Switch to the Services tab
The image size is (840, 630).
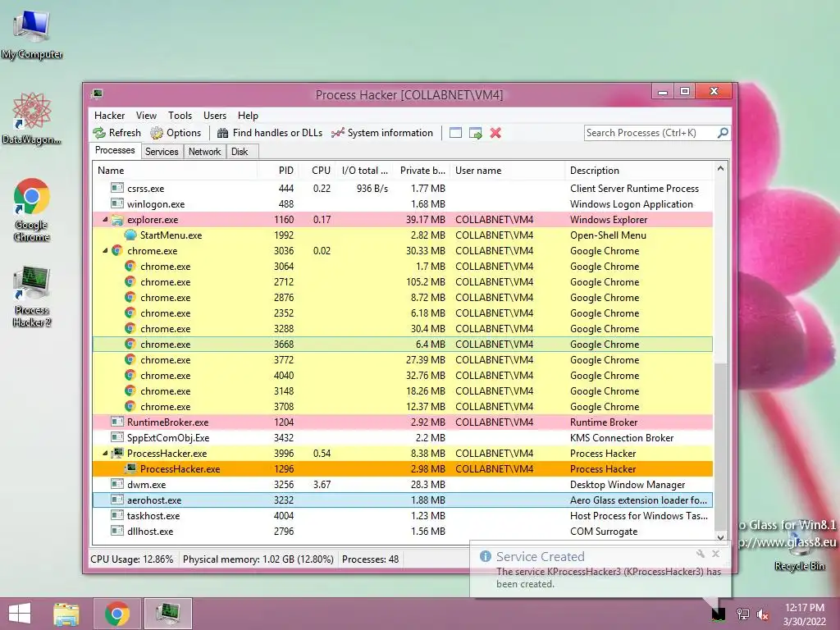(x=162, y=152)
